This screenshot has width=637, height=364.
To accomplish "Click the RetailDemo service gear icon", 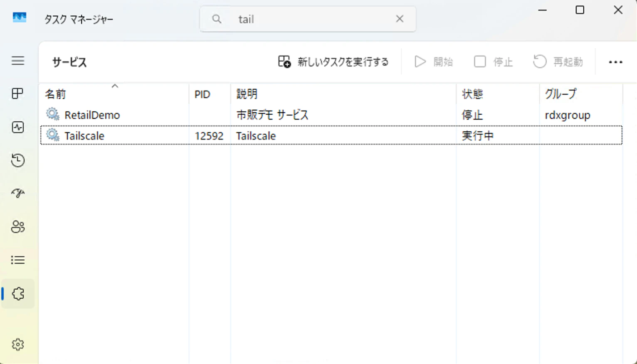I will tap(53, 114).
